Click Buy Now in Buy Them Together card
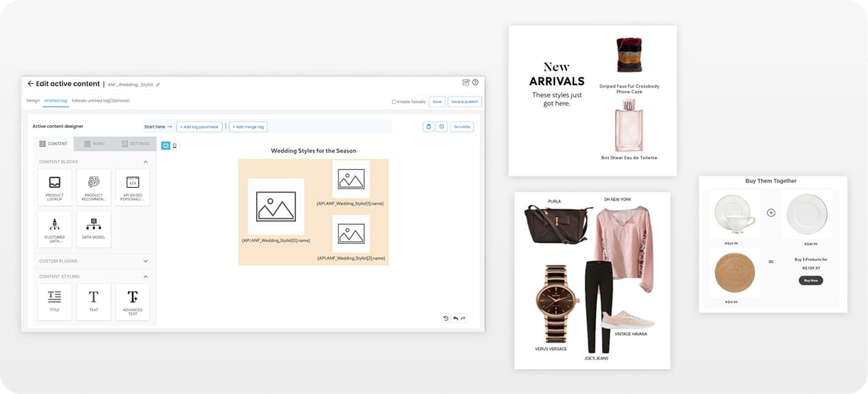This screenshot has width=868, height=394. 810,280
